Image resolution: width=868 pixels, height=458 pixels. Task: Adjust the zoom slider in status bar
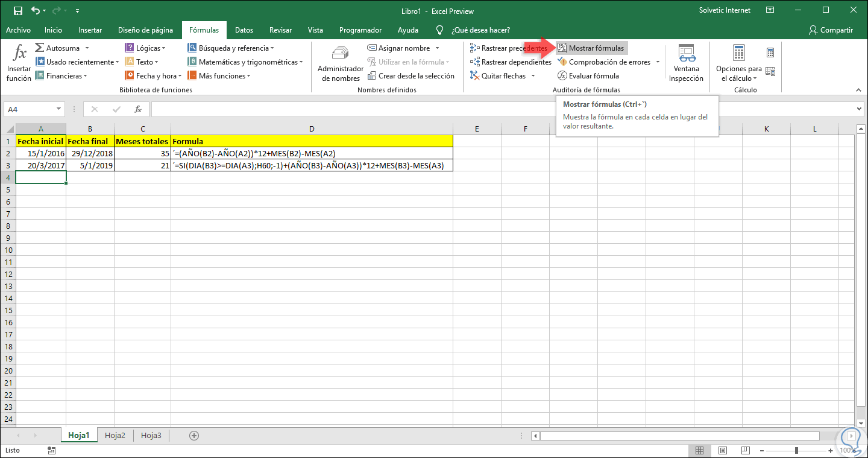click(796, 451)
